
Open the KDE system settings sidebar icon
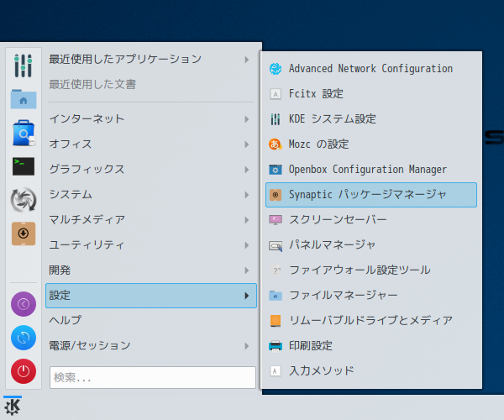click(x=24, y=66)
